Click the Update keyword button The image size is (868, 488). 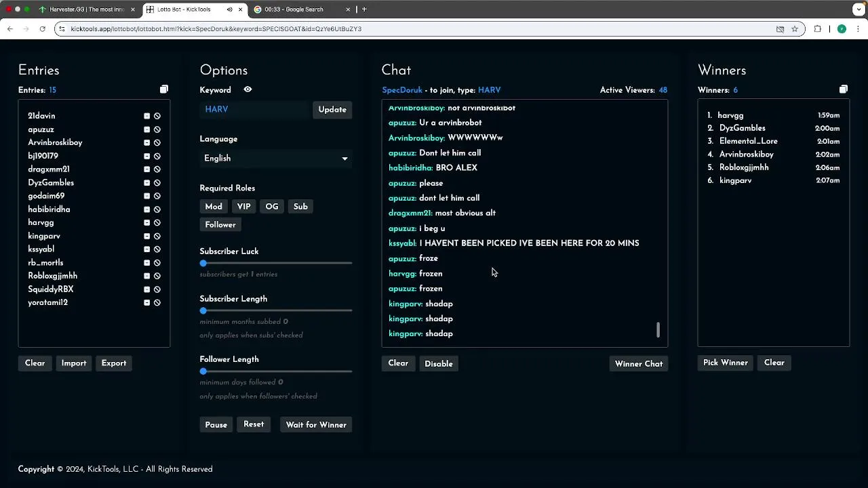[x=332, y=110]
